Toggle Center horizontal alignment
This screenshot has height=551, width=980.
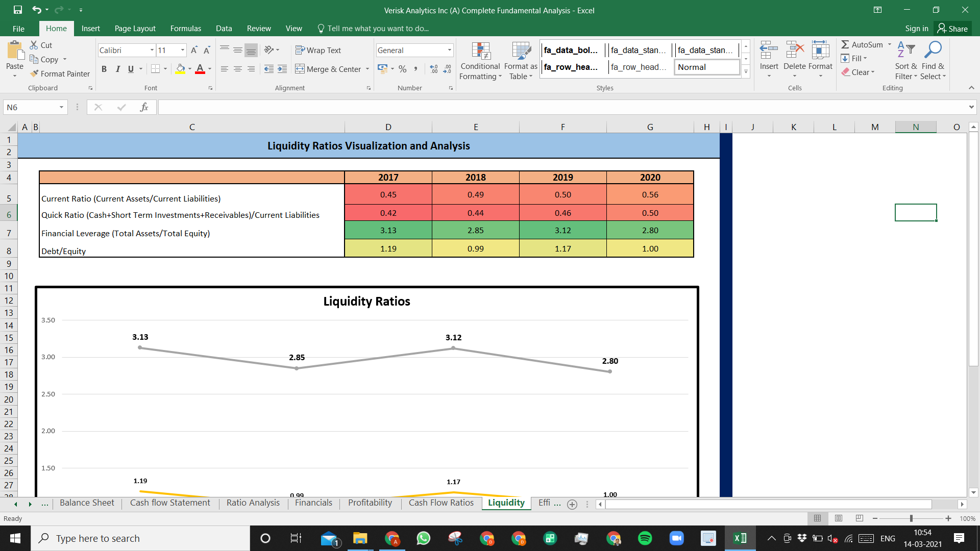pos(237,69)
